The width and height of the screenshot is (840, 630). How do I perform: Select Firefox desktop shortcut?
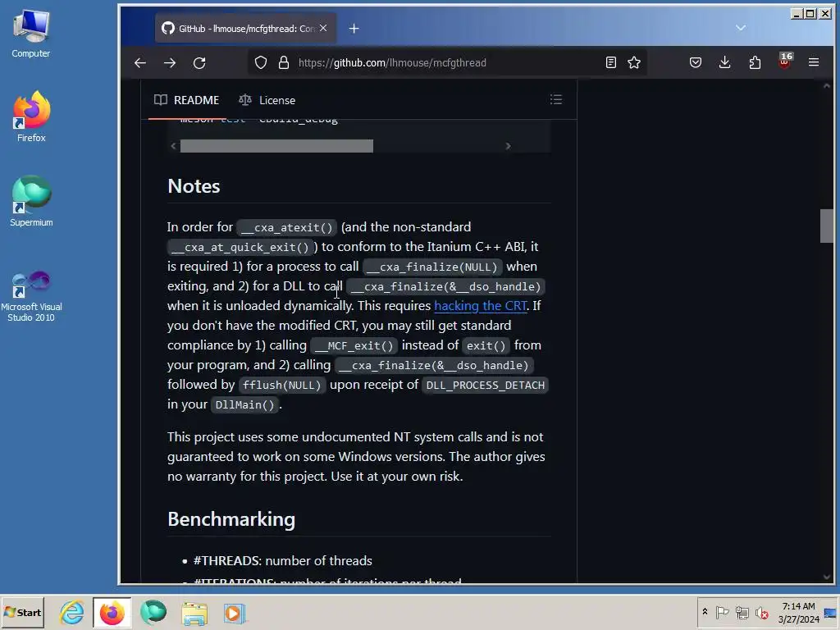pos(31,116)
